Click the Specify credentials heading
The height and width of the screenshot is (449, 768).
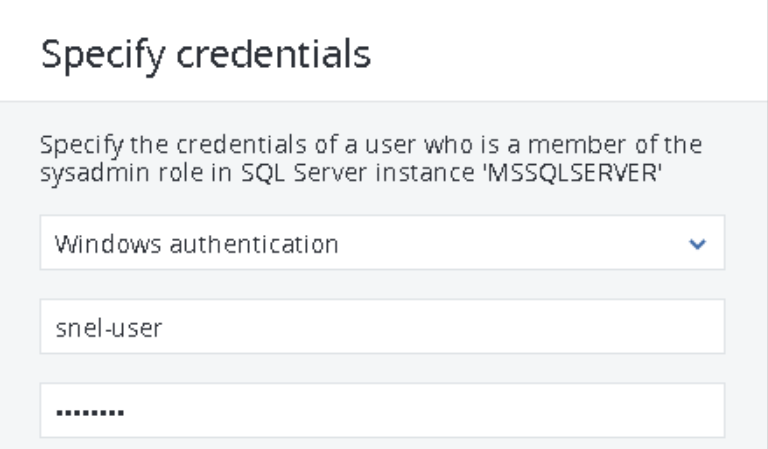coord(206,55)
